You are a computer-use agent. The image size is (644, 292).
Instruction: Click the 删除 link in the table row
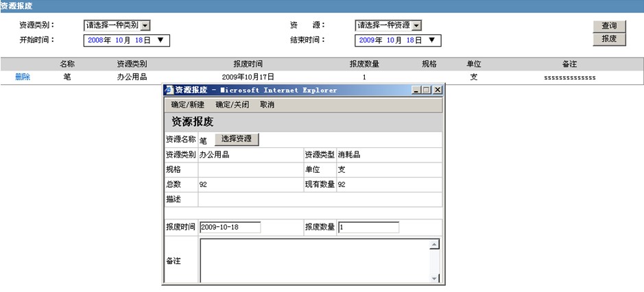pos(23,77)
